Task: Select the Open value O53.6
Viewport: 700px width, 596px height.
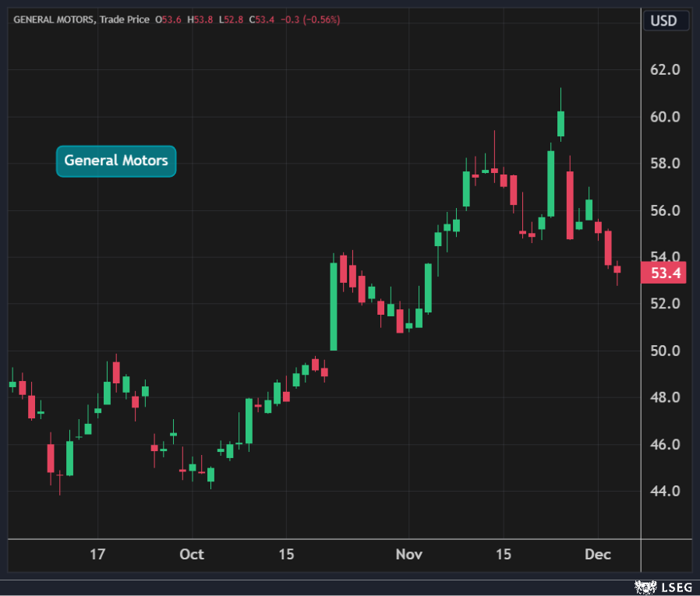Action: click(168, 19)
